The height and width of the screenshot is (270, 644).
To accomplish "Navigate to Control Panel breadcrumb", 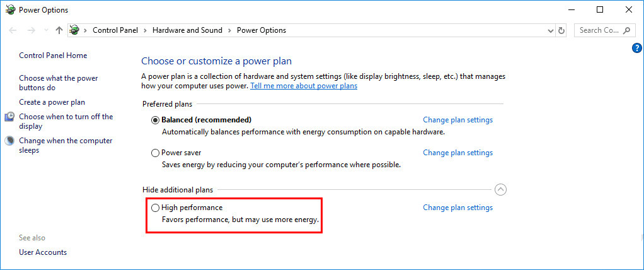I will coord(116,30).
